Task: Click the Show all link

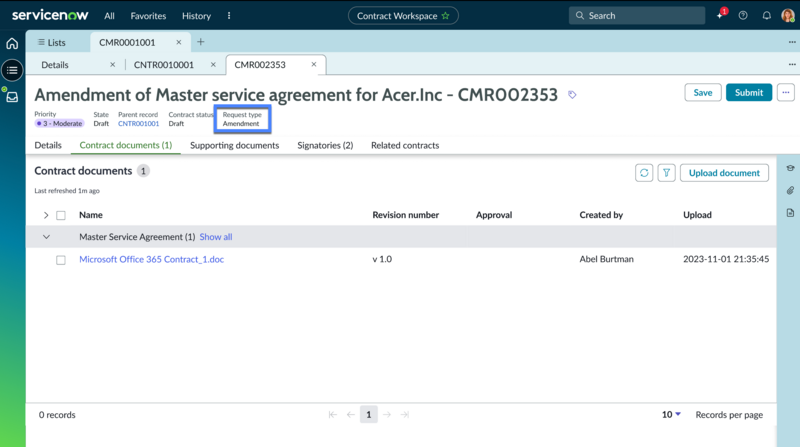Action: click(216, 237)
